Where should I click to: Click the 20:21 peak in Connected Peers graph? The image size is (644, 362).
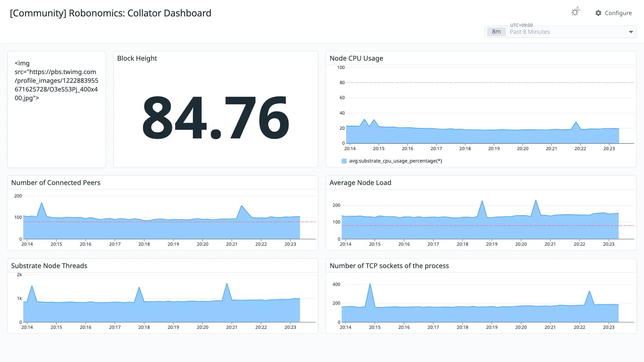pos(242,206)
